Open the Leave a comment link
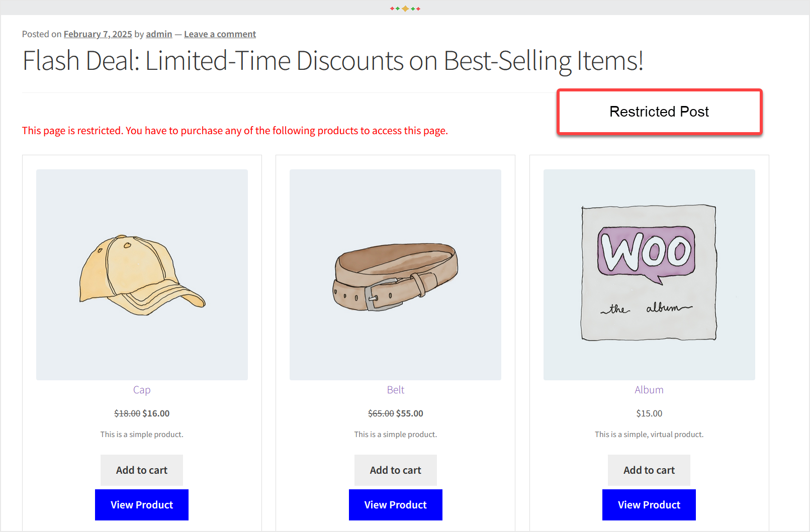 (220, 34)
